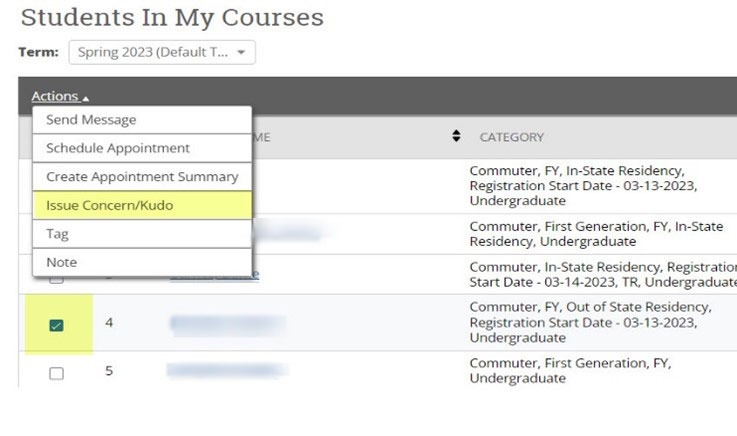
Task: Open the Term selection dropdown
Action: (x=160, y=53)
